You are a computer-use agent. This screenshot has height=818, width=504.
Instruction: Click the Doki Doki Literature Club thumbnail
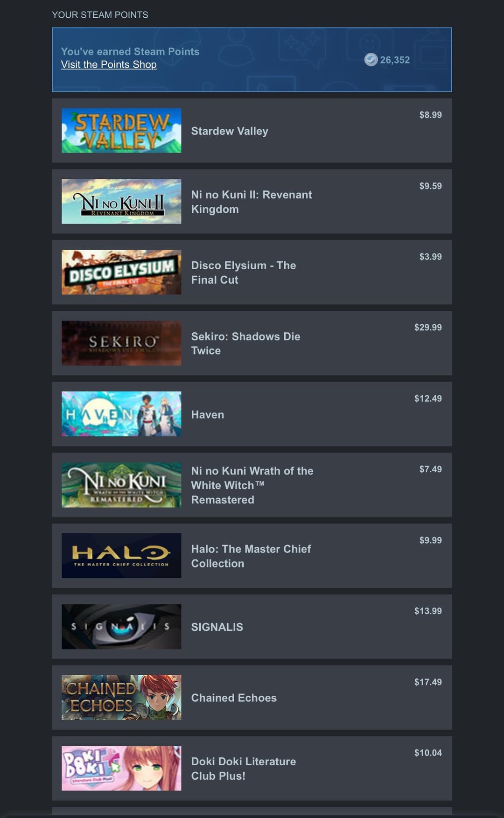121,768
